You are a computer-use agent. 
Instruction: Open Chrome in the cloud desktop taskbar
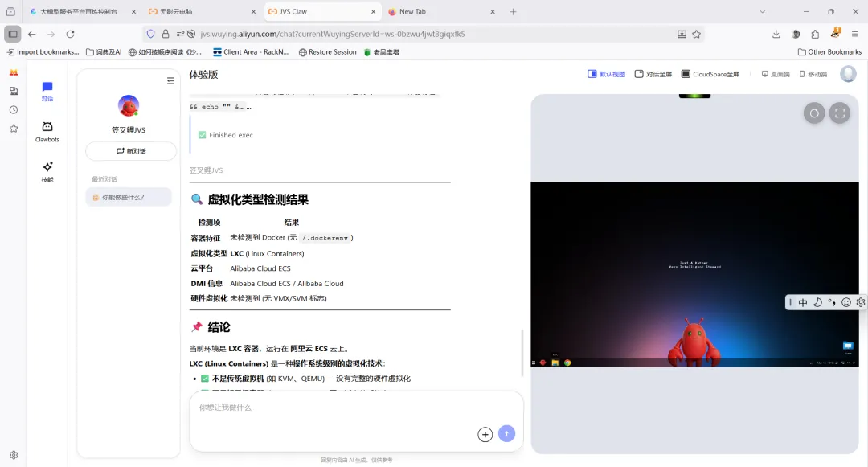coord(567,363)
